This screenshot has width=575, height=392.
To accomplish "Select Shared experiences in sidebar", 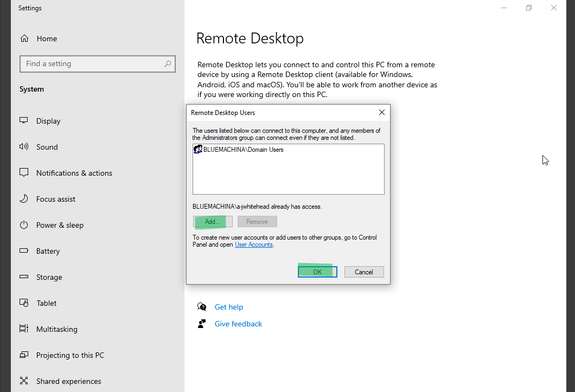I will 68,381.
